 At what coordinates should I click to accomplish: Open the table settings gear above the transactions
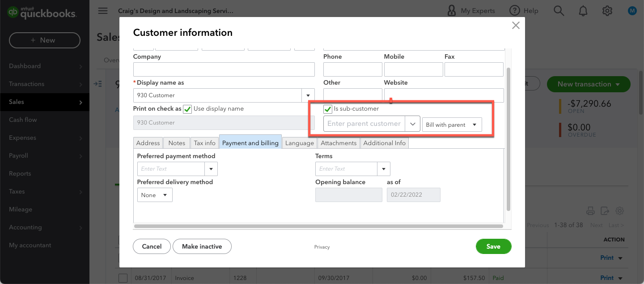pos(619,211)
